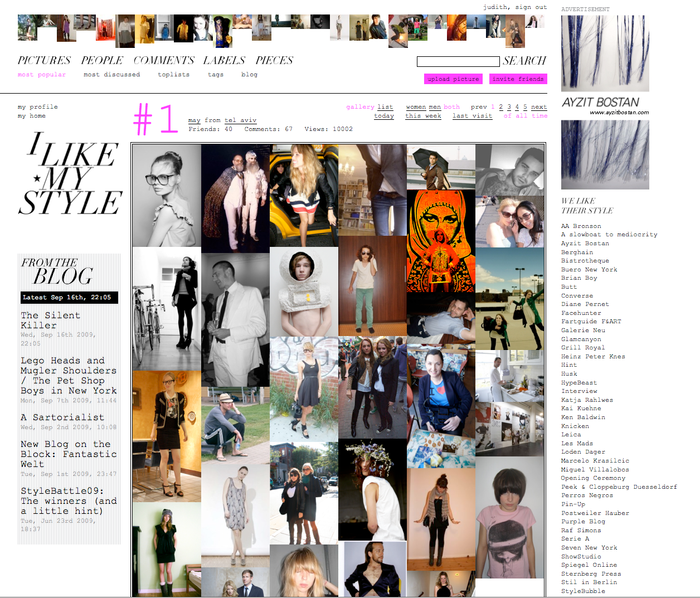
Task: Filter pictures to women only
Action: coord(416,107)
